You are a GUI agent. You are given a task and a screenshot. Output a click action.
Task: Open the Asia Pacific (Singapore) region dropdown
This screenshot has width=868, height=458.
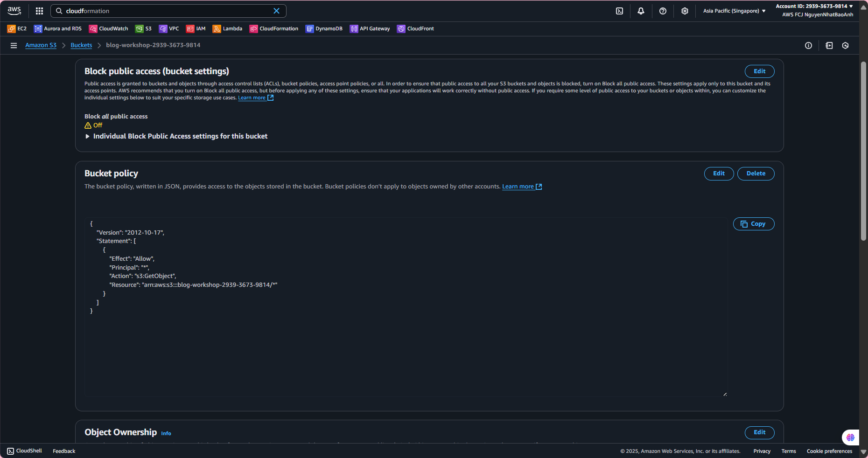(734, 11)
